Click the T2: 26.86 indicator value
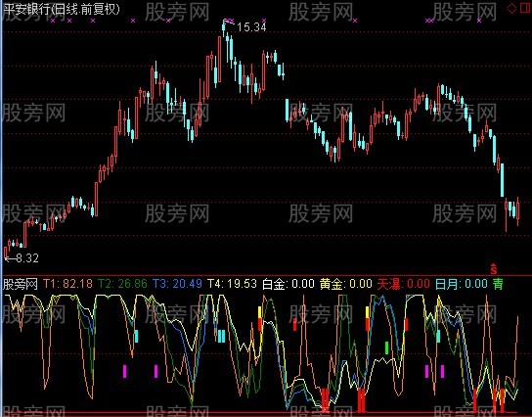This screenshot has width=532, height=417. (122, 284)
